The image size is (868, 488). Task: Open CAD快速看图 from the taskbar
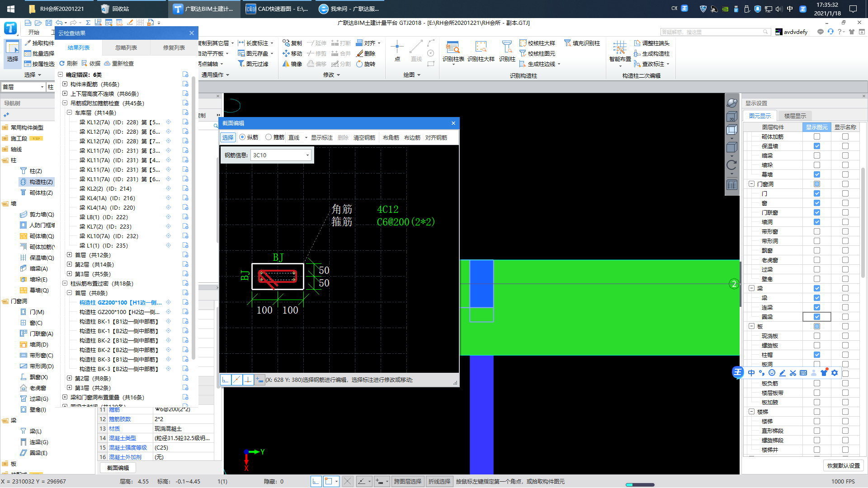pyautogui.click(x=277, y=9)
